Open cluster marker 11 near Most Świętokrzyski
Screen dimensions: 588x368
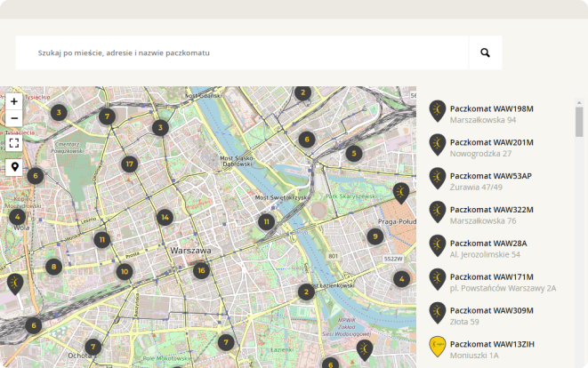click(267, 222)
